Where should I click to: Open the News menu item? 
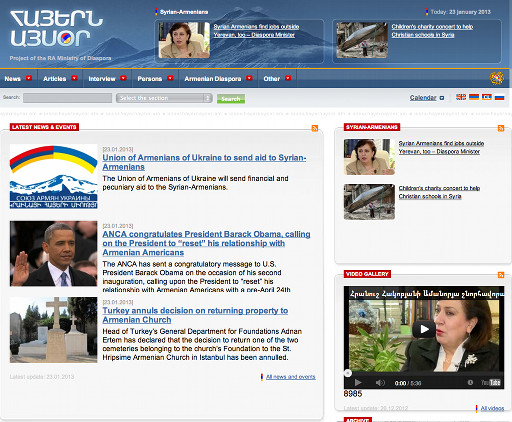13,79
